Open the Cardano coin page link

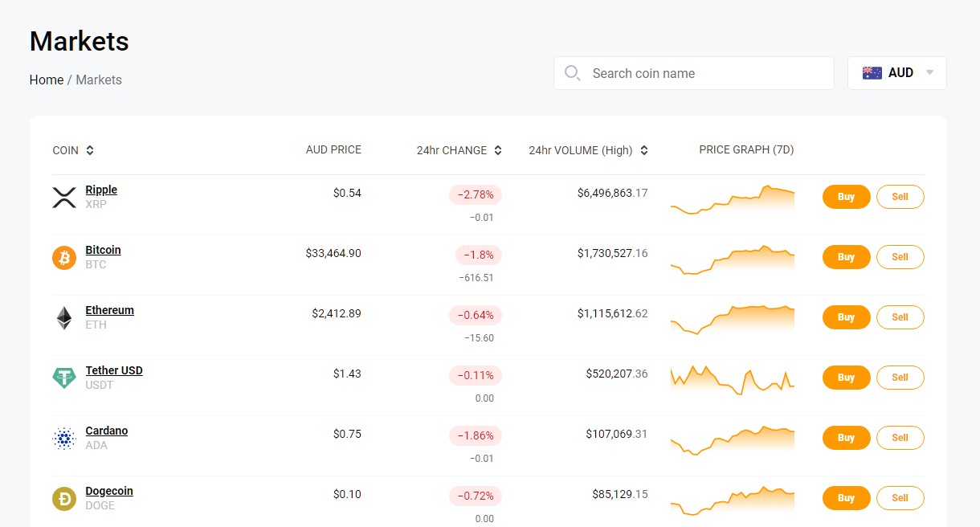click(107, 431)
